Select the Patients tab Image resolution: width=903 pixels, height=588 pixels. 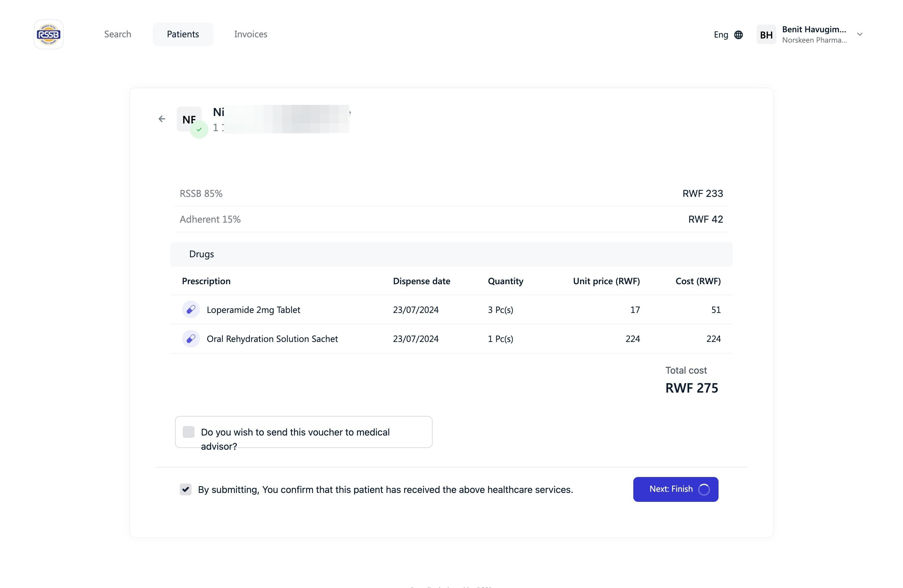(x=183, y=34)
